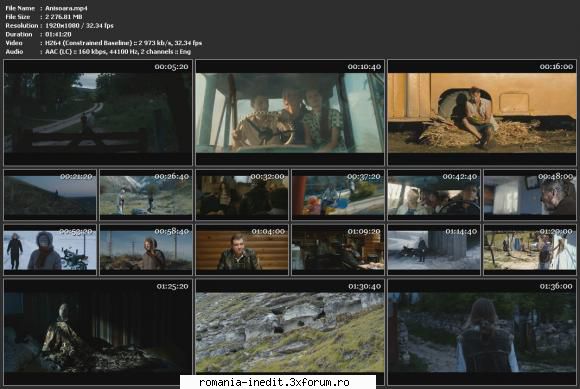580x389 pixels.
Task: Open the frame stamped 00:26:40
Action: tap(146, 195)
